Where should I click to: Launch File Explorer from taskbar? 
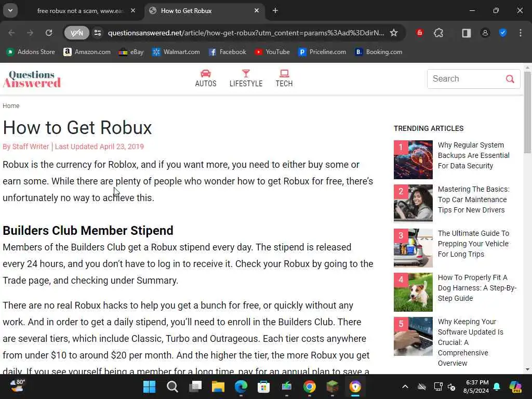218,387
